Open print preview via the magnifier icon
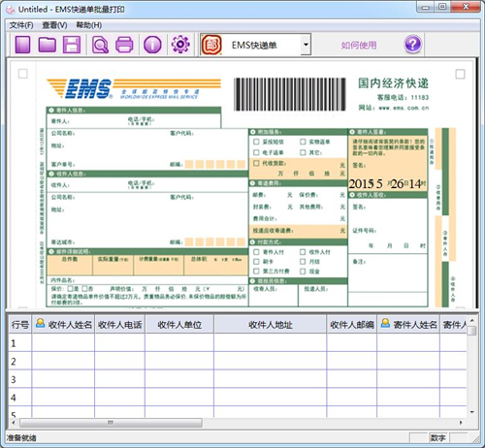The width and height of the screenshot is (485, 448). (100, 45)
